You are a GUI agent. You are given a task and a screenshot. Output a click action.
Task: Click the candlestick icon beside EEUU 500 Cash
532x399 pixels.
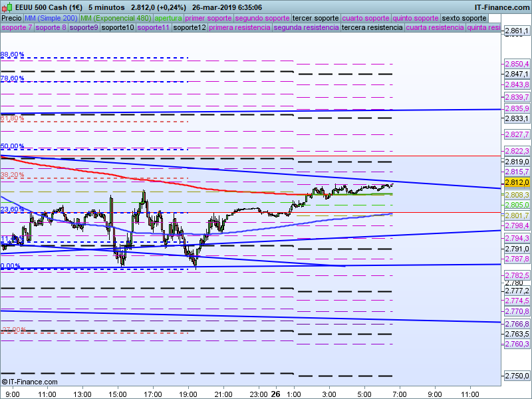[x=7, y=7]
